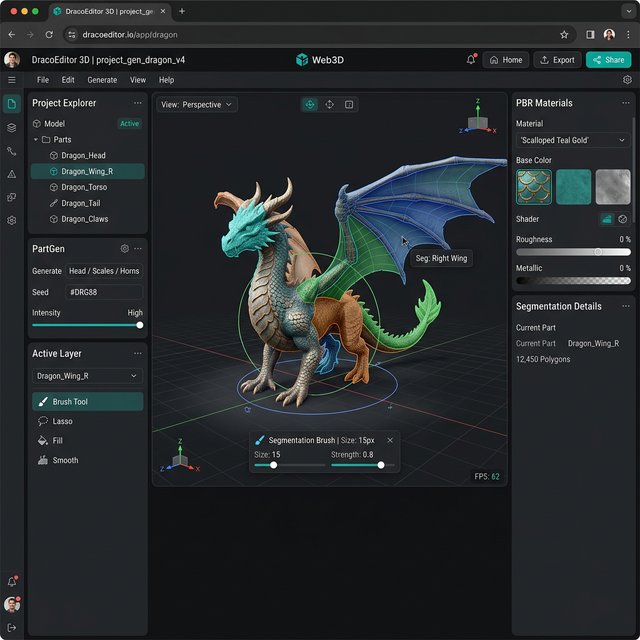This screenshot has height=640, width=640.
Task: Open the File menu
Action: coord(43,80)
